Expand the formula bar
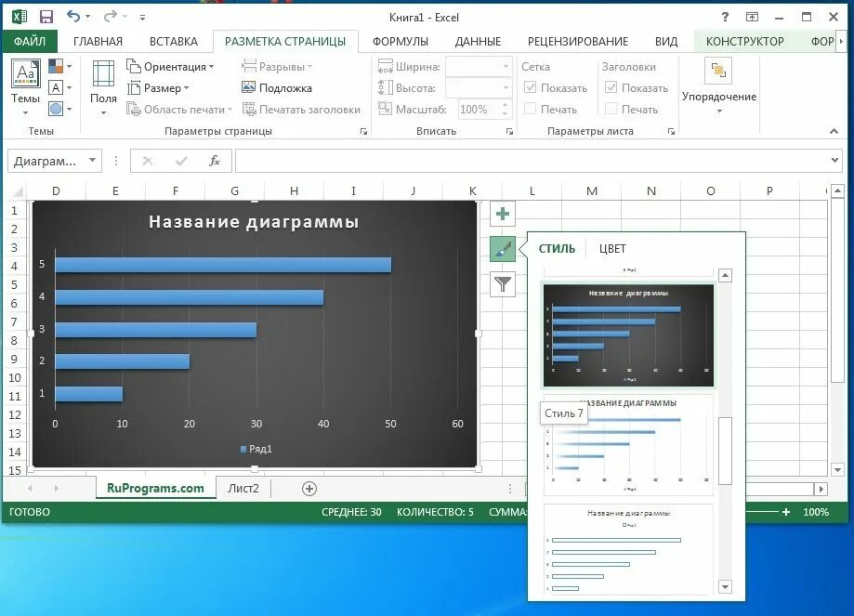Screen dimensions: 854x616 click(x=834, y=160)
